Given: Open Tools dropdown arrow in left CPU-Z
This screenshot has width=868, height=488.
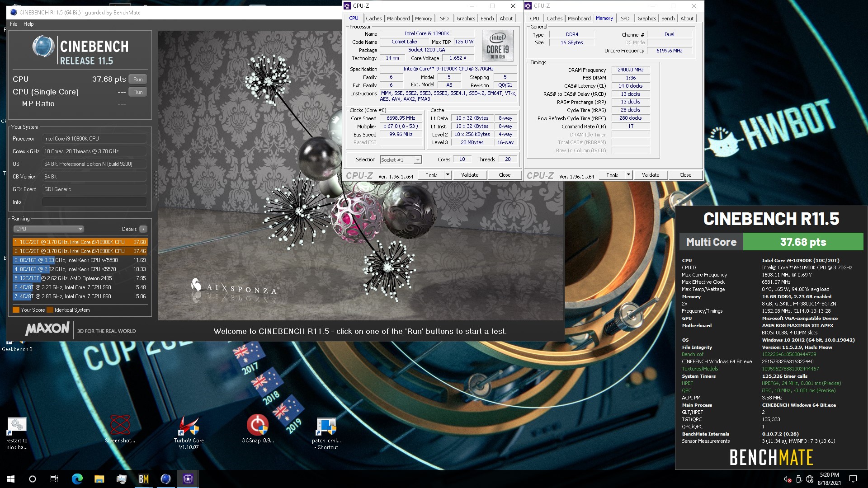Looking at the screenshot, I should (x=448, y=175).
